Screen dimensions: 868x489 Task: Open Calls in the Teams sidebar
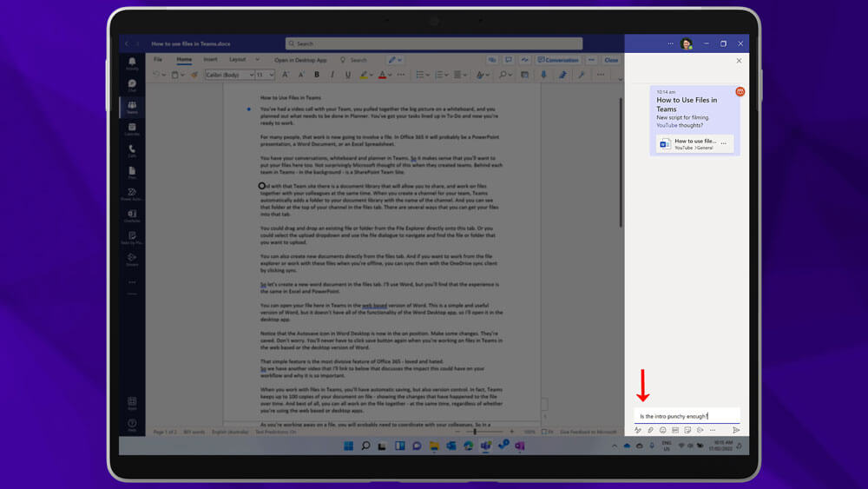[132, 150]
